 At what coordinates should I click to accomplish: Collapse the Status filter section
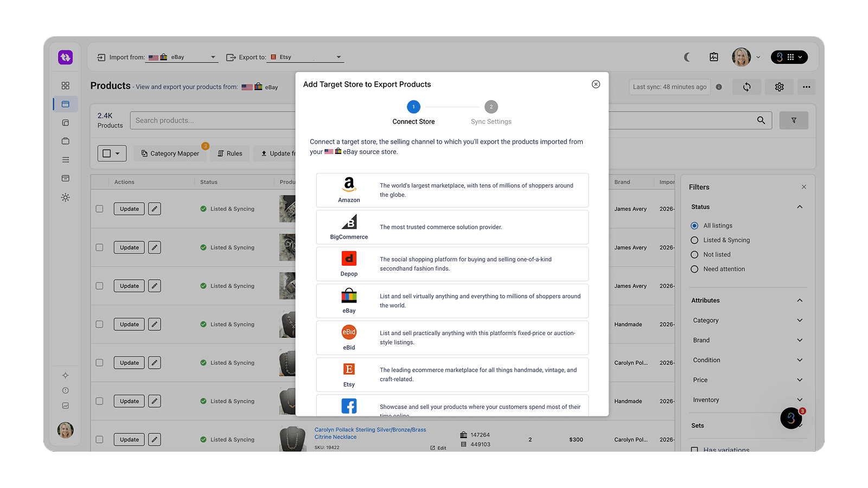[x=800, y=207]
